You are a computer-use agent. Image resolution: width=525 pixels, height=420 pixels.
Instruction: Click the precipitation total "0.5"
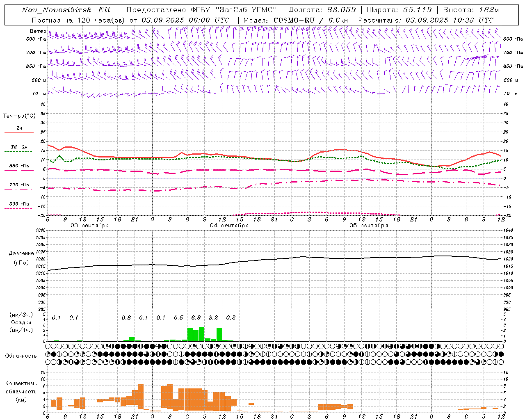coord(178,318)
